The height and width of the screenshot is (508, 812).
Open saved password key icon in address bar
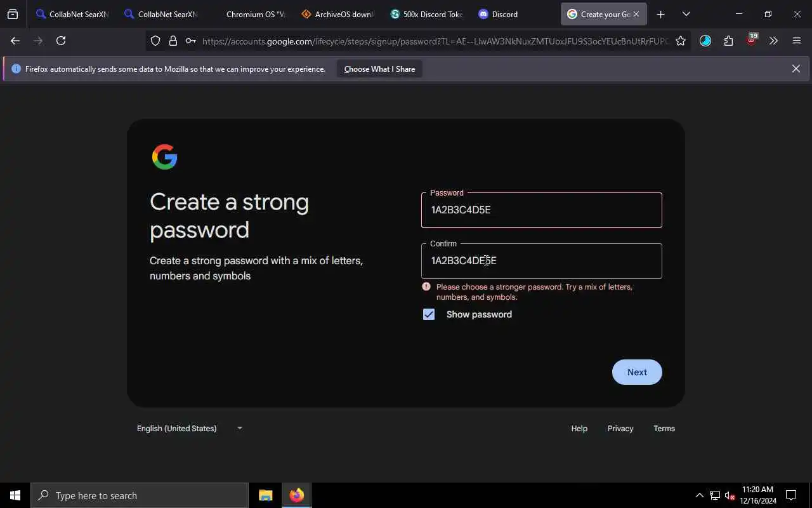[190, 41]
